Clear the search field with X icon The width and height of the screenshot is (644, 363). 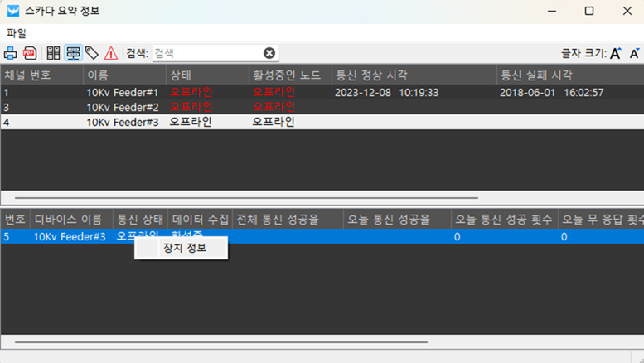point(269,53)
